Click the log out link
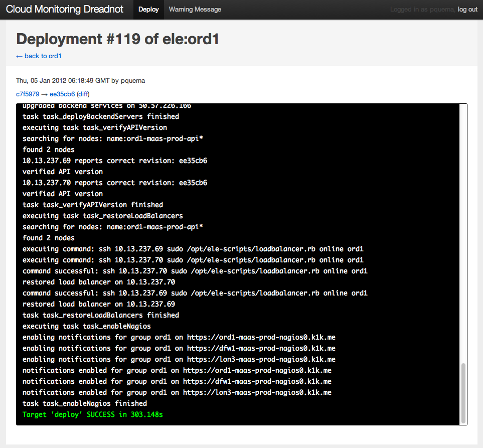 point(467,10)
